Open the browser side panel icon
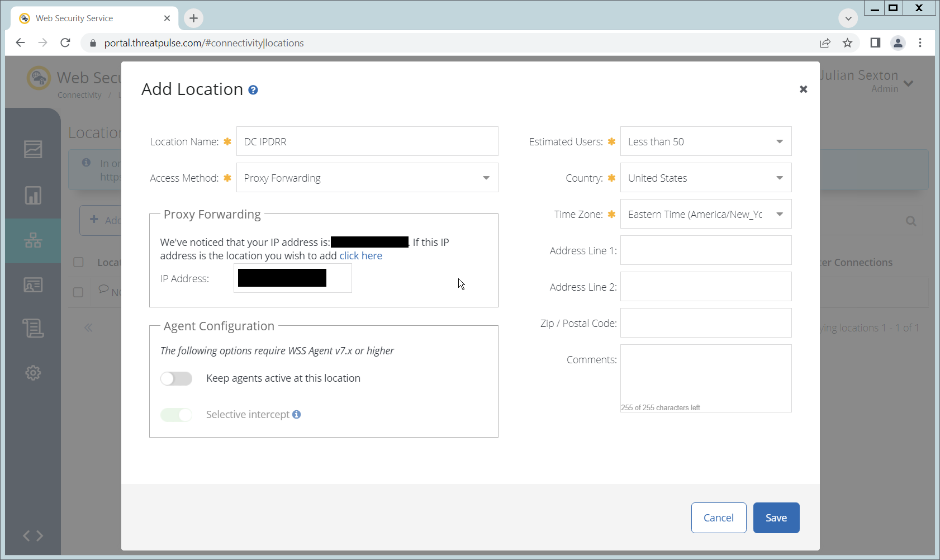This screenshot has width=940, height=560. tap(875, 43)
